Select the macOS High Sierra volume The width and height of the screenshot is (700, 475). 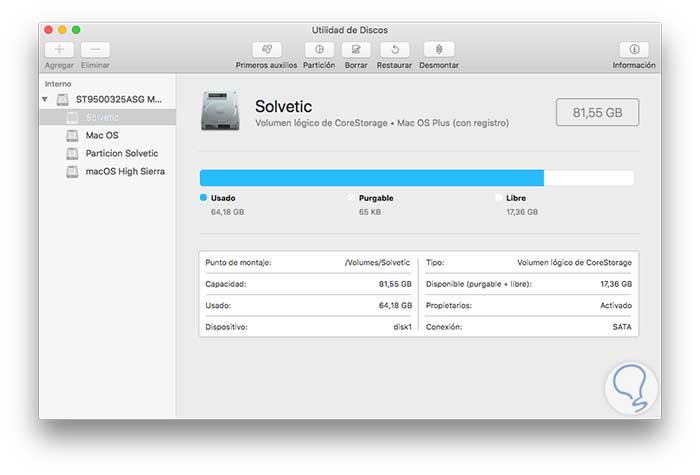pyautogui.click(x=108, y=171)
